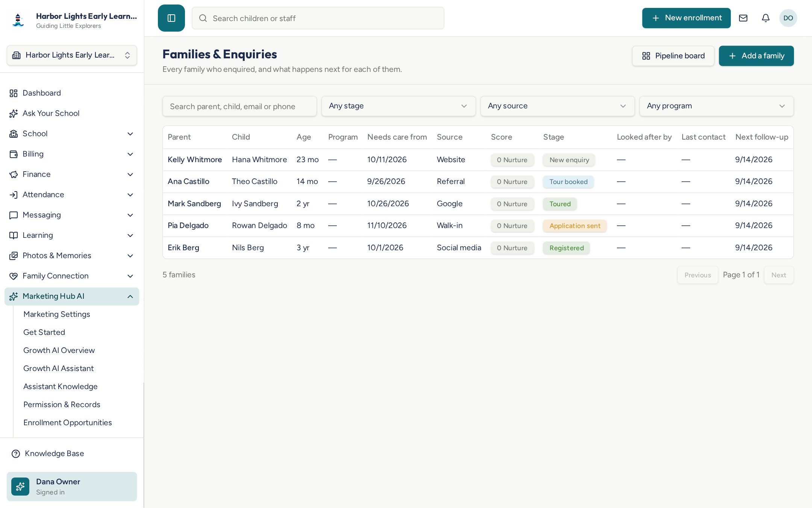
Task: Expand the School section chevron
Action: coord(130,134)
